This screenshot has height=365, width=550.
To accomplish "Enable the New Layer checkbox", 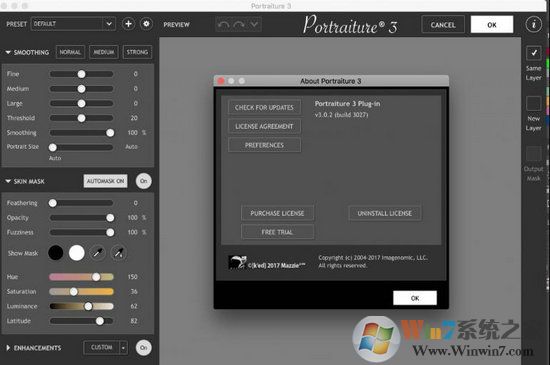I will (534, 104).
